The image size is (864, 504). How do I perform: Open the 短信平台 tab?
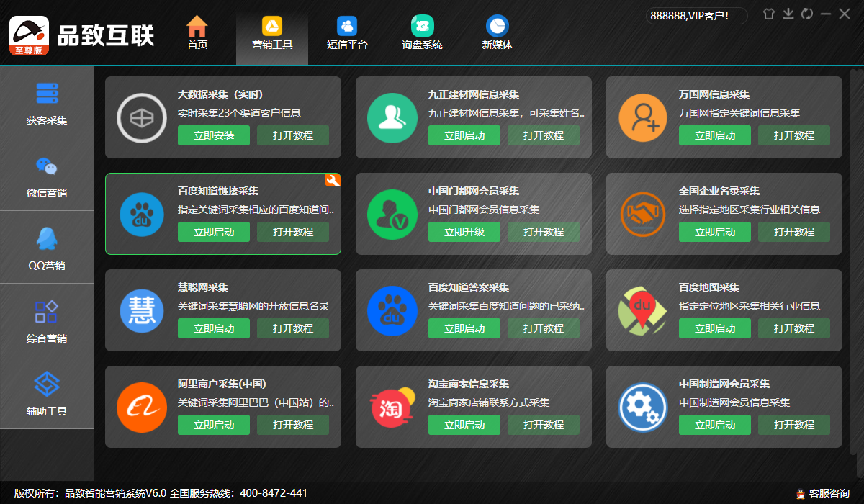347,33
